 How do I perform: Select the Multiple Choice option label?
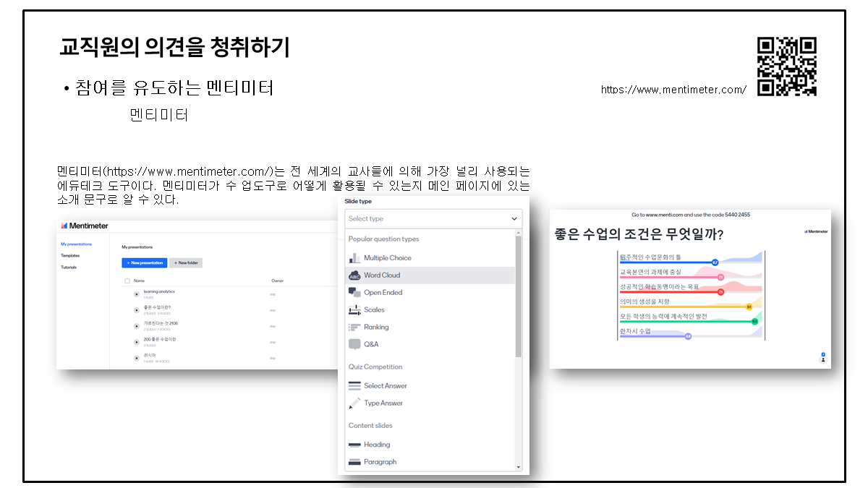pyautogui.click(x=388, y=258)
